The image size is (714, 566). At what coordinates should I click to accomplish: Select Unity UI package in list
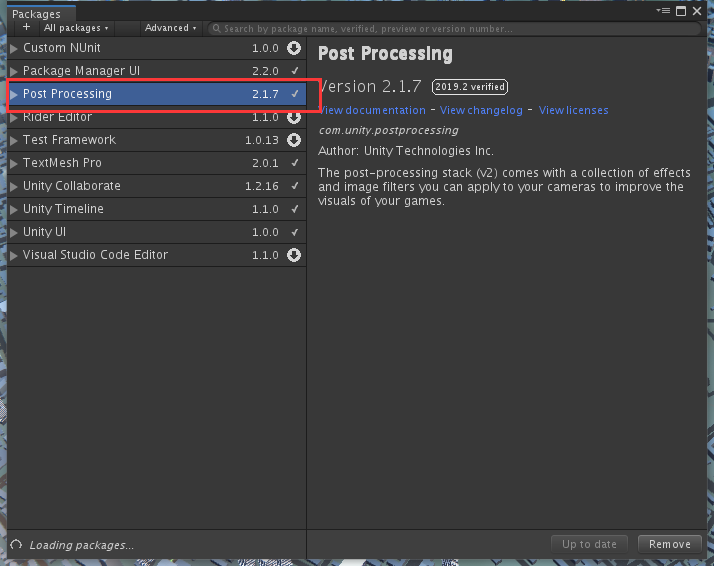tap(157, 232)
